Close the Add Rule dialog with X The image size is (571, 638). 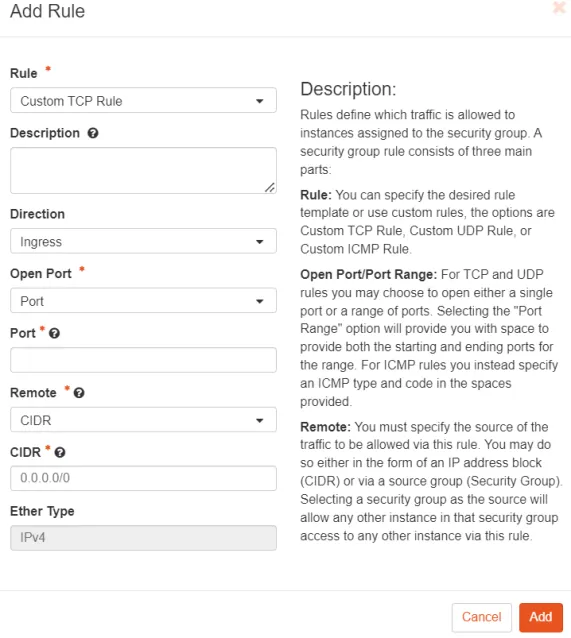point(559,7)
